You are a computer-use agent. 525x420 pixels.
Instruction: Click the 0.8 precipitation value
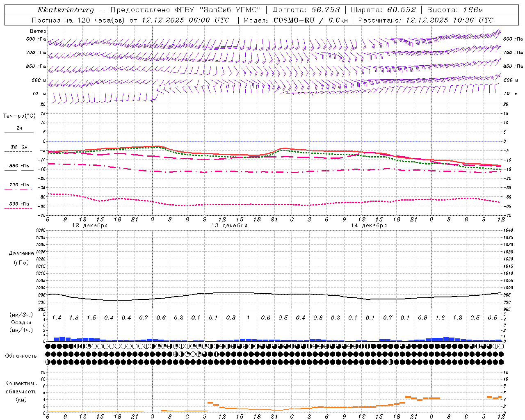(318, 318)
